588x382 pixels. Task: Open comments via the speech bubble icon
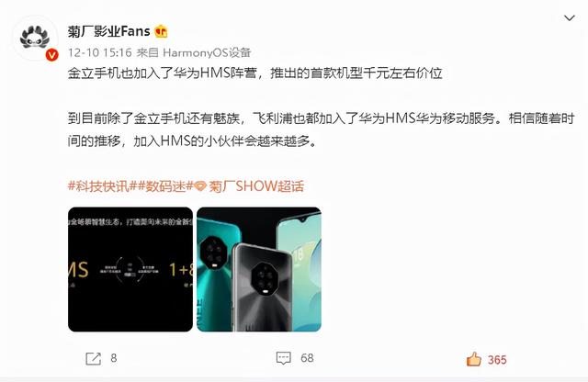284,358
